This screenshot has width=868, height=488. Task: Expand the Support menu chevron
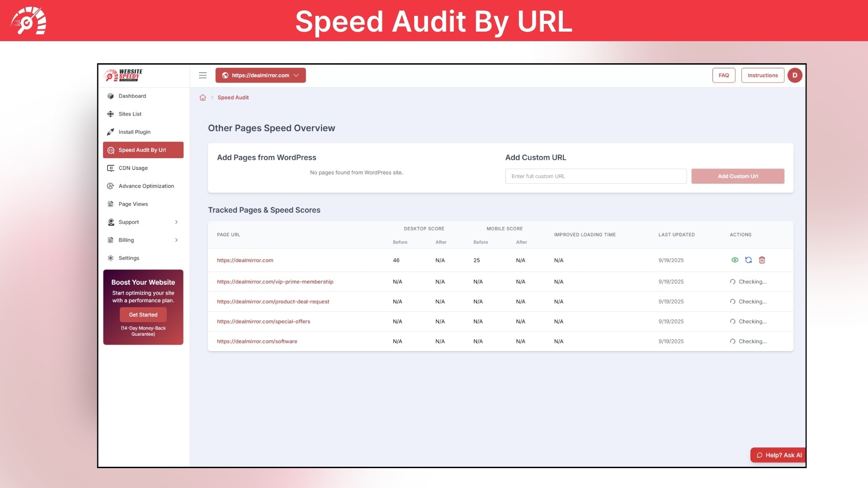pyautogui.click(x=176, y=222)
